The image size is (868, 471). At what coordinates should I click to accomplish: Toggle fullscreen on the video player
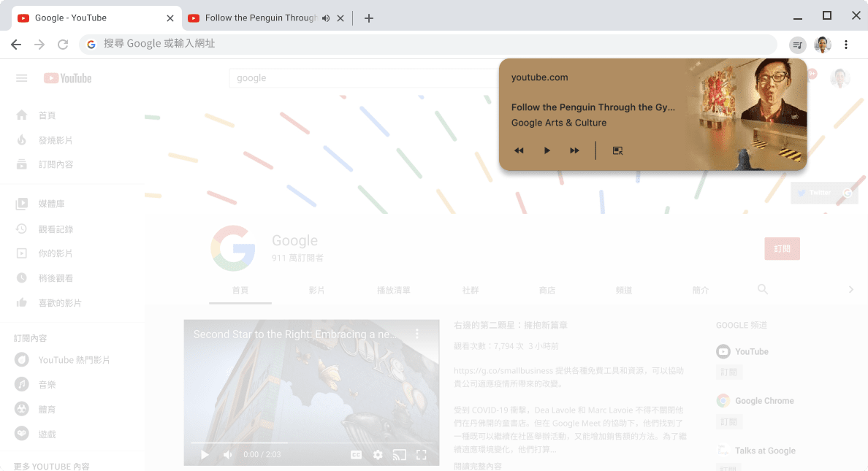click(x=421, y=455)
